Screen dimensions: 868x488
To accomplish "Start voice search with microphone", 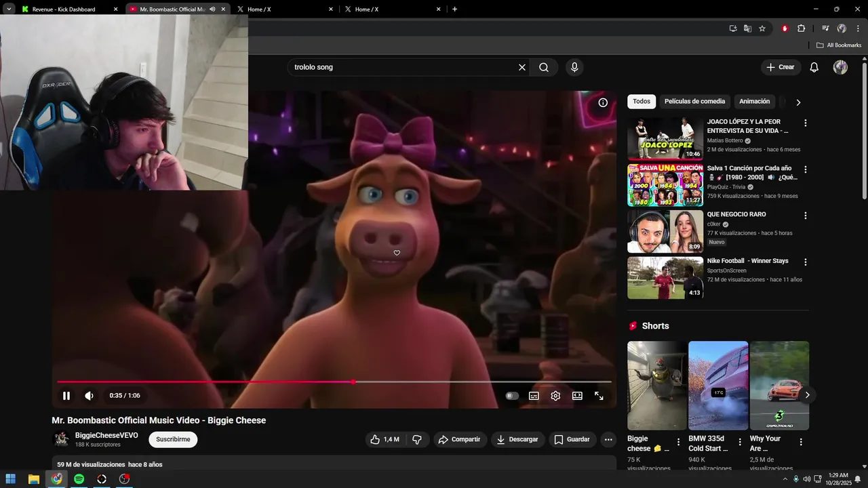I will 574,67.
